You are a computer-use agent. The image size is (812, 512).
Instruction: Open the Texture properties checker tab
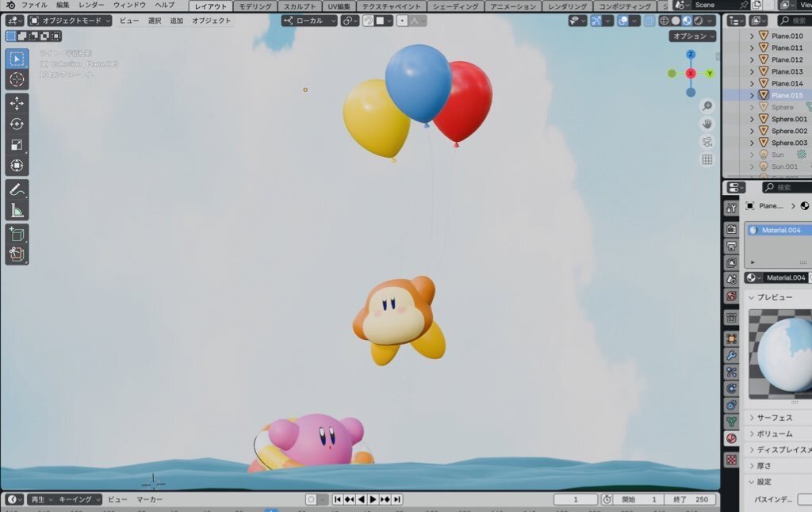click(x=731, y=460)
